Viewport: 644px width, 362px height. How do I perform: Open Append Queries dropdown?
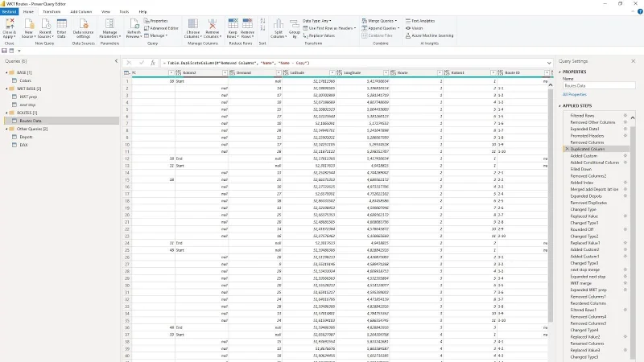tap(381, 28)
